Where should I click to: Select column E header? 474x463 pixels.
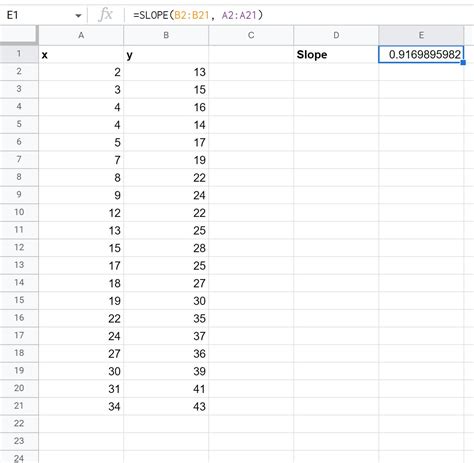(x=421, y=35)
